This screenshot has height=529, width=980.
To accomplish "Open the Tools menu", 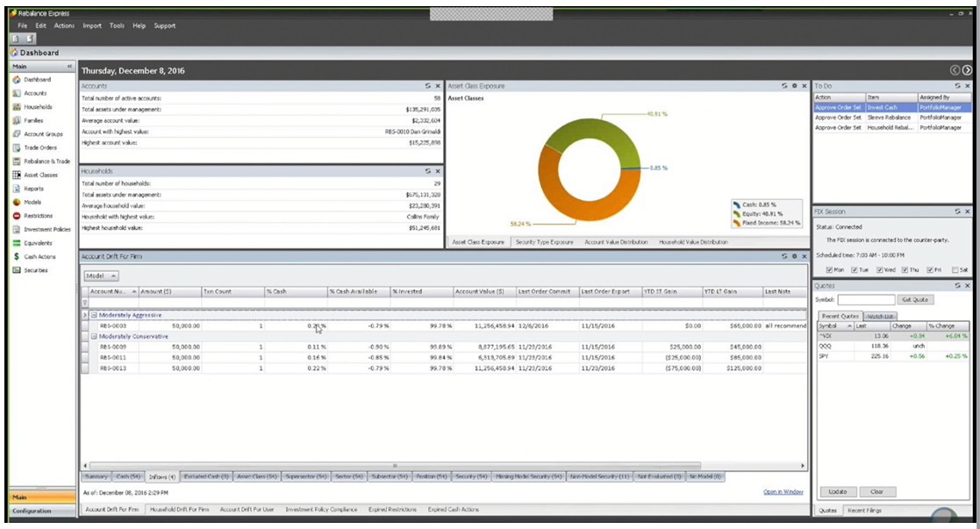I will (x=117, y=25).
